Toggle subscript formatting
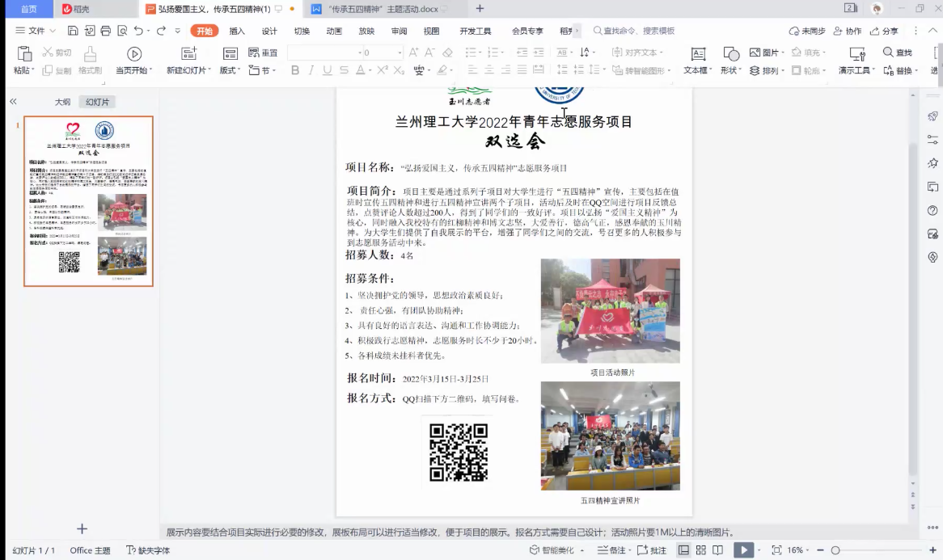The image size is (943, 560). [399, 70]
